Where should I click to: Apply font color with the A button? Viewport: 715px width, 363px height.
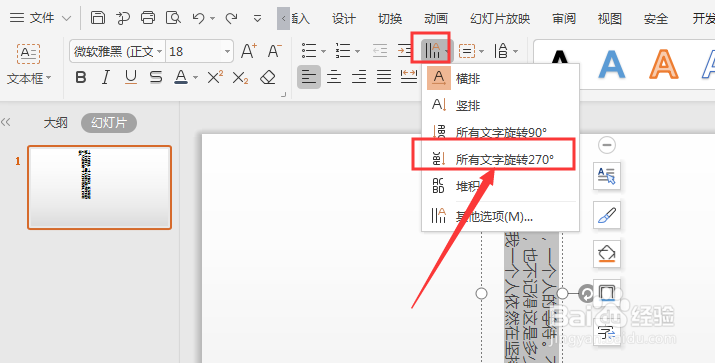pyautogui.click(x=181, y=78)
